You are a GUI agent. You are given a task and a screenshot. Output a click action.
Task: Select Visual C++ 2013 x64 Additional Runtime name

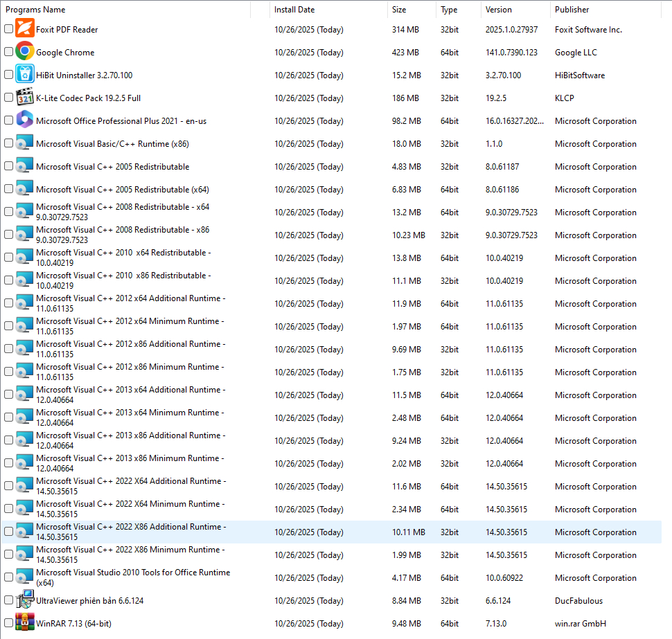(x=131, y=395)
